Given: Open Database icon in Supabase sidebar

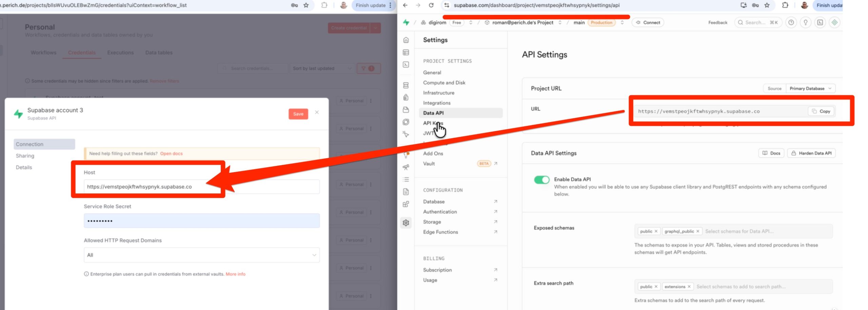Looking at the screenshot, I should [x=406, y=85].
